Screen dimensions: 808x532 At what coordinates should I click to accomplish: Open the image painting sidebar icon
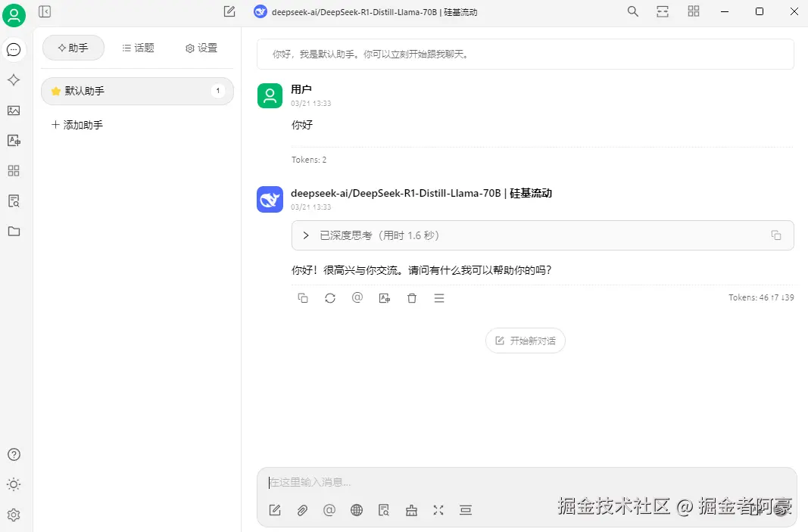[x=14, y=110]
